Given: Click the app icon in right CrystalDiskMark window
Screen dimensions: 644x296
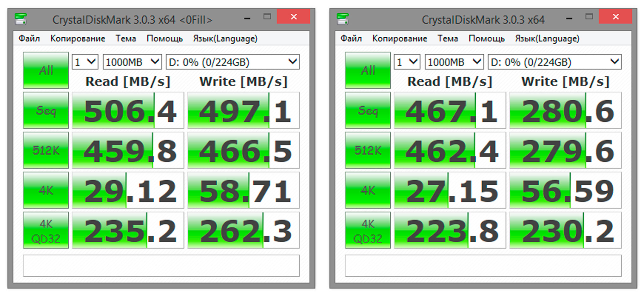Looking at the screenshot, I should [343, 19].
